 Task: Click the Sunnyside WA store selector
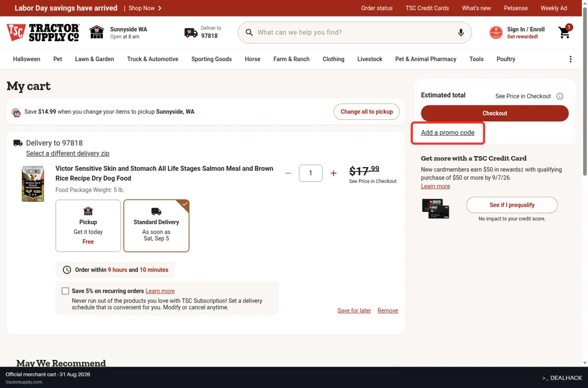[x=128, y=32]
